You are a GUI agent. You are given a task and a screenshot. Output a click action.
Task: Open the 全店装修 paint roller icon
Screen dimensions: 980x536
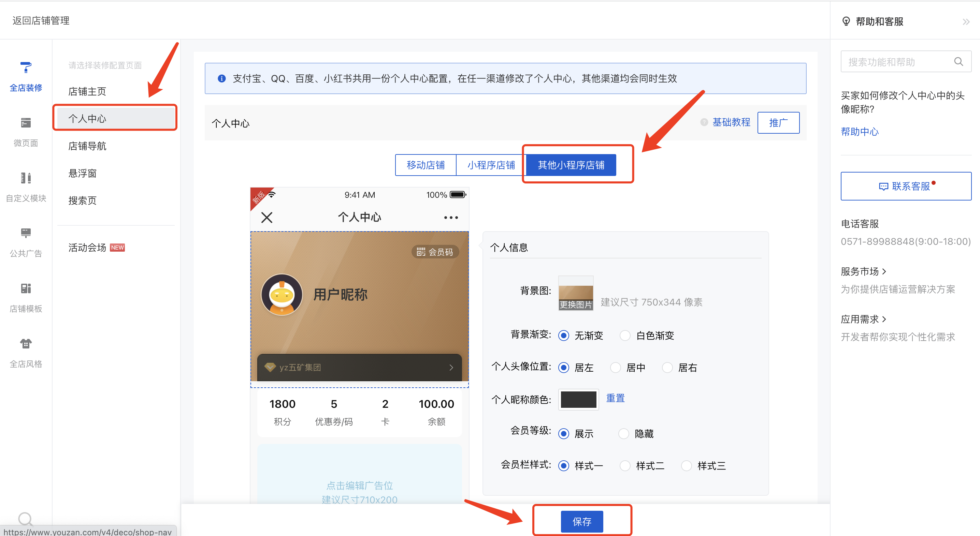point(26,68)
